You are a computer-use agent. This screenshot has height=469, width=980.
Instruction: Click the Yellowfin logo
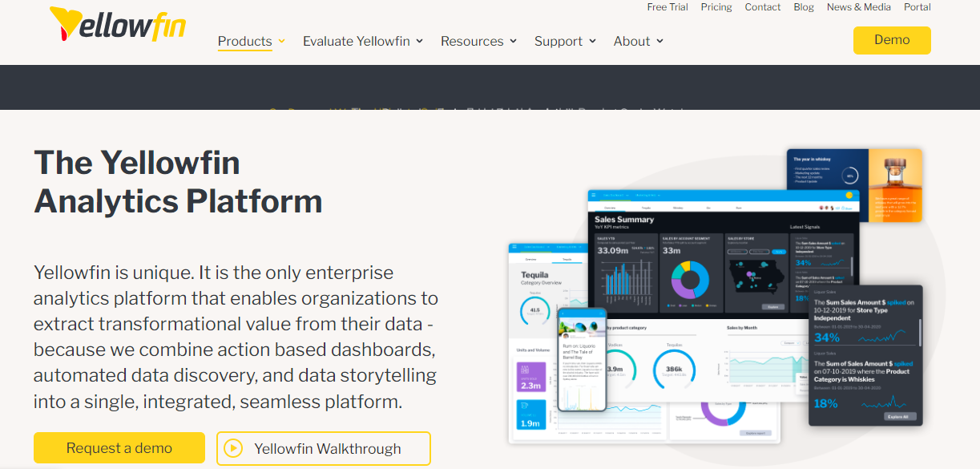(x=117, y=25)
